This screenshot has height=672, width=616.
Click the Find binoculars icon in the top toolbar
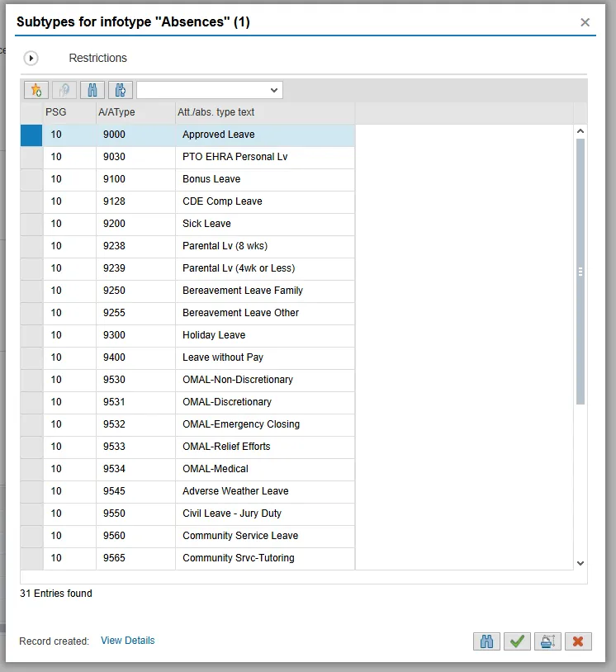coord(92,90)
